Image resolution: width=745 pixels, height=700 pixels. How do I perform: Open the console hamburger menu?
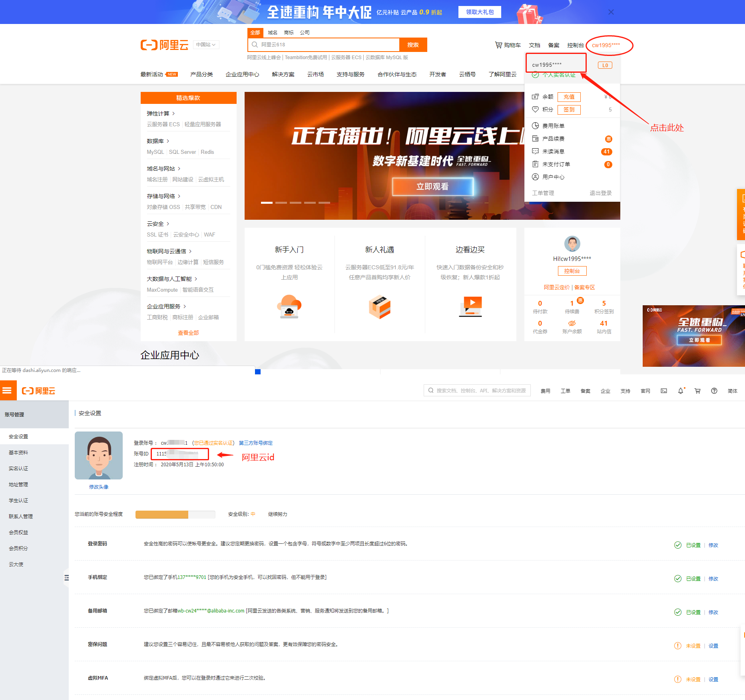pyautogui.click(x=7, y=390)
